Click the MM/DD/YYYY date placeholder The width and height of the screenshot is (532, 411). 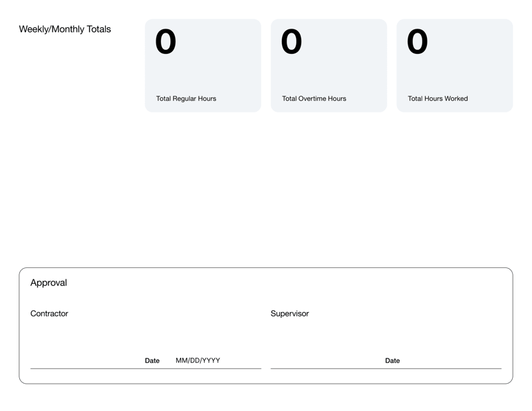[197, 360]
